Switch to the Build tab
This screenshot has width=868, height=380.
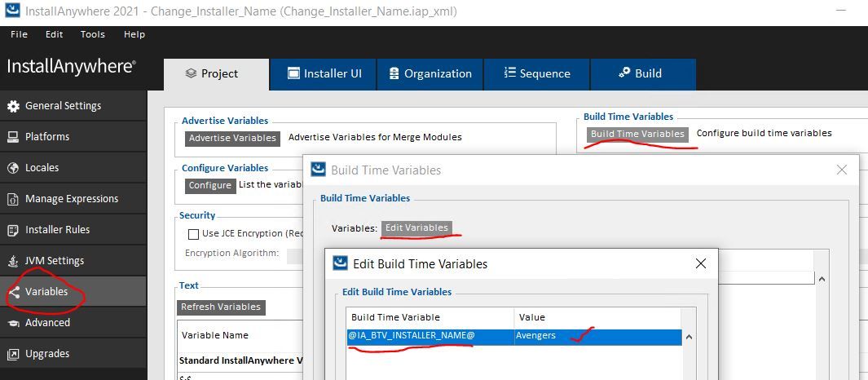[643, 74]
